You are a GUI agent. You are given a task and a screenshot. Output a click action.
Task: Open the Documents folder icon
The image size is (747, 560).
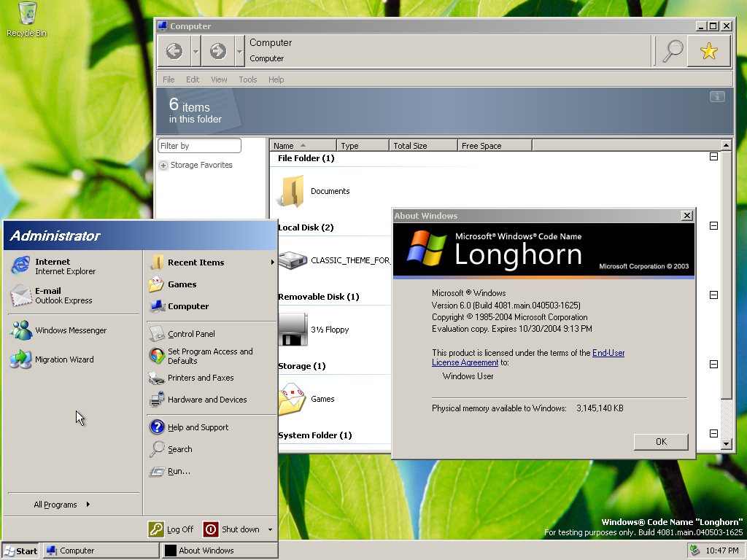point(293,191)
